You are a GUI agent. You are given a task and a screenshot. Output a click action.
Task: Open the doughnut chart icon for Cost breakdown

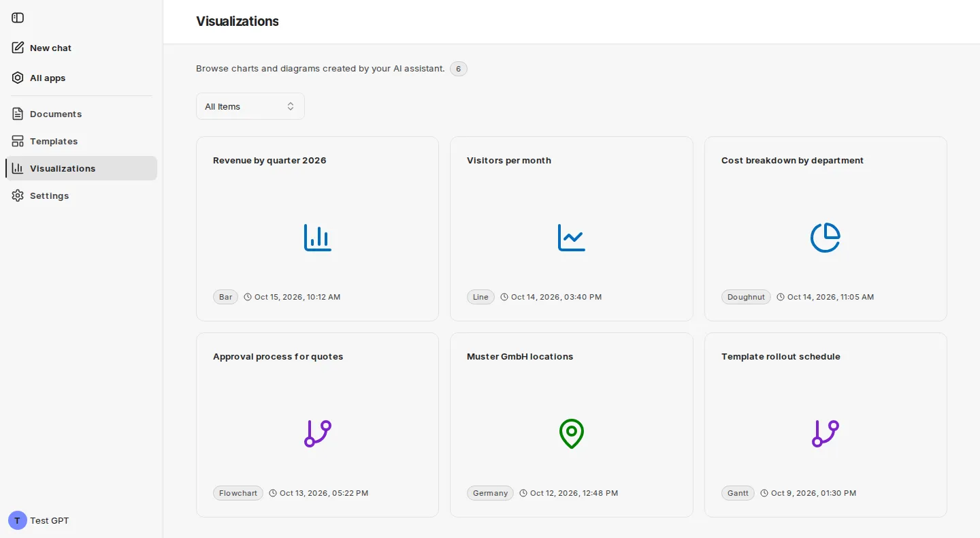click(826, 237)
